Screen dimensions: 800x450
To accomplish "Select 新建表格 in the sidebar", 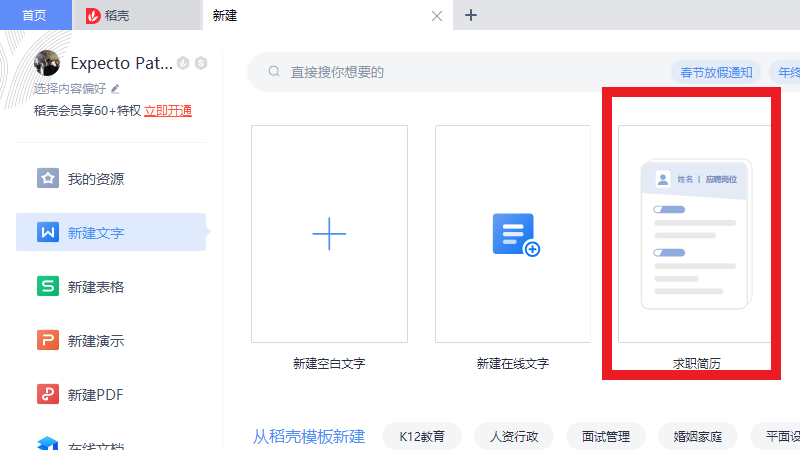I will pyautogui.click(x=95, y=287).
